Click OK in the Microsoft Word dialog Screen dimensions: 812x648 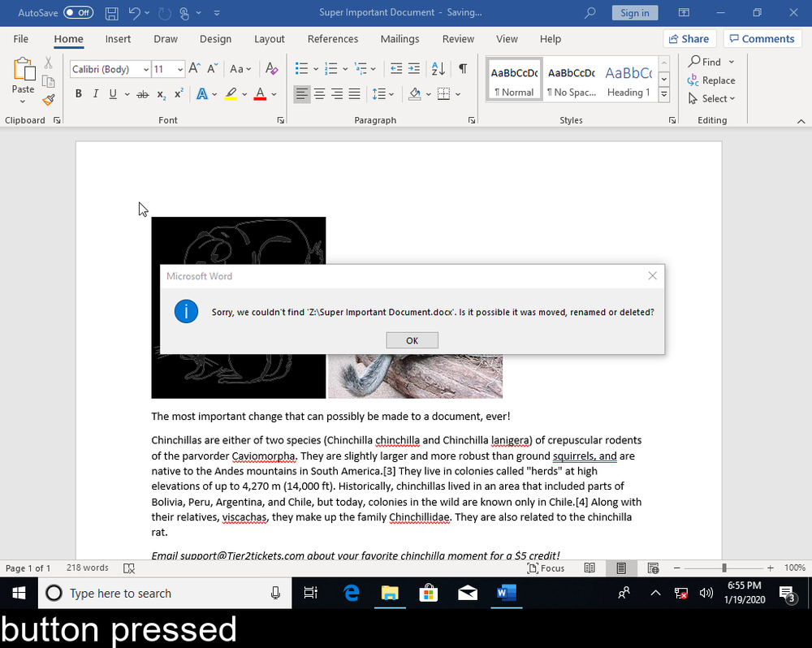pos(412,340)
